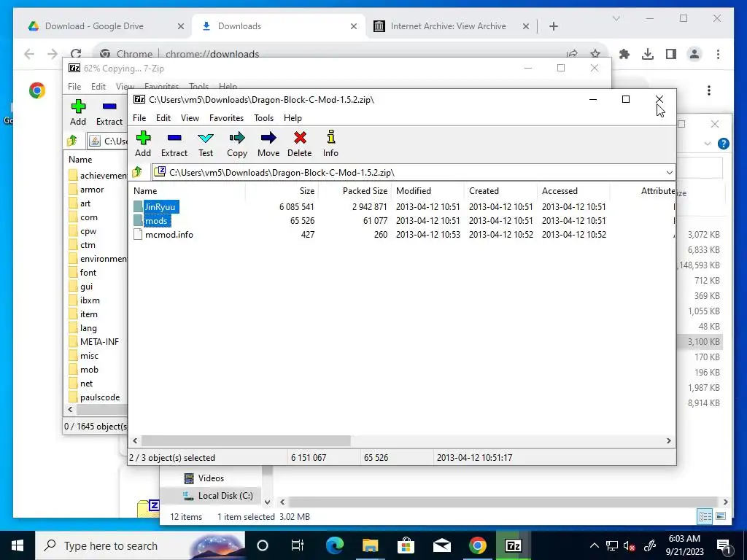Click Explorer help question mark icon
747x560 pixels.
click(723, 144)
